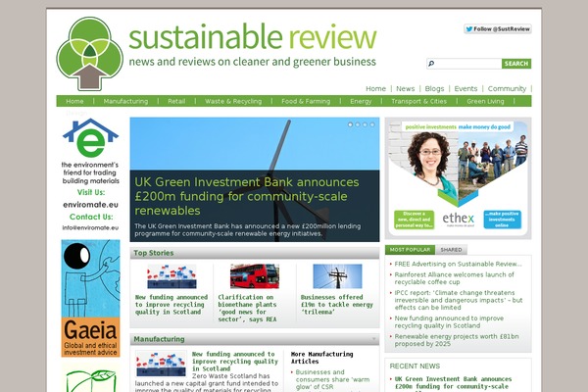Open Renewable energy projects worth £81bn link

[x=457, y=340]
